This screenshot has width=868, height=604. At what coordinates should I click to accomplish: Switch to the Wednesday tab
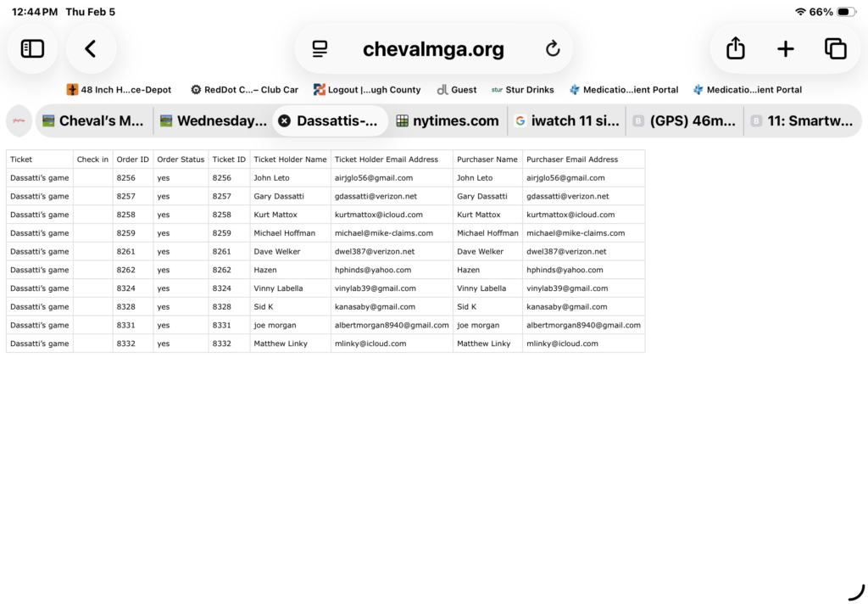pos(212,120)
